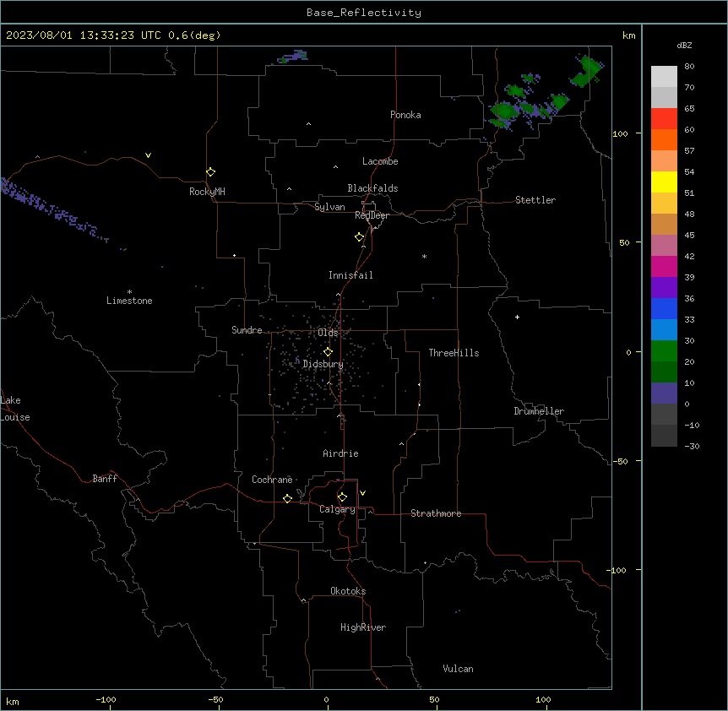Select the magenta 42 dBZ color swatch
Viewport: 728px width, 711px height.
click(664, 266)
